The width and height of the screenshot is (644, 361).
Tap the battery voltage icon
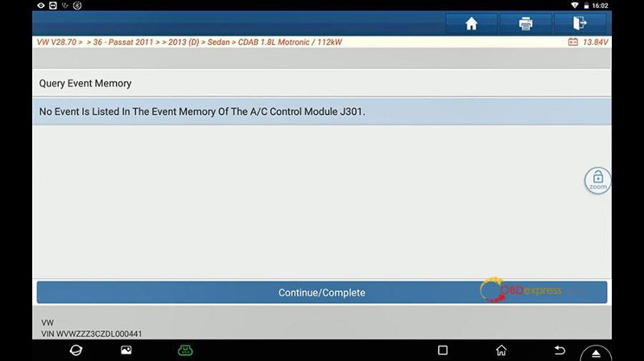pyautogui.click(x=573, y=42)
